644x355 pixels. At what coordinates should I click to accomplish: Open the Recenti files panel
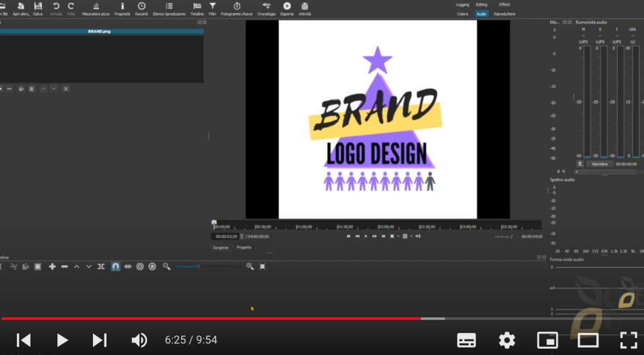142,9
